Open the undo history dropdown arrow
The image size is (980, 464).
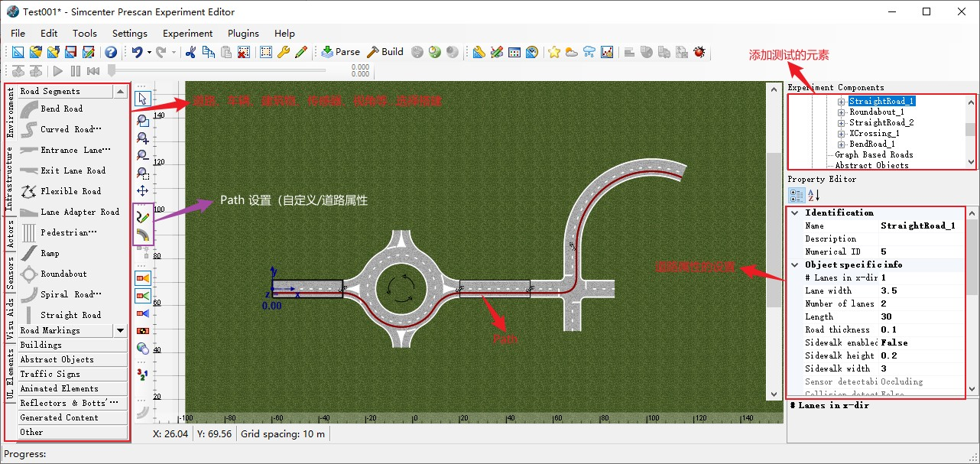tap(149, 52)
